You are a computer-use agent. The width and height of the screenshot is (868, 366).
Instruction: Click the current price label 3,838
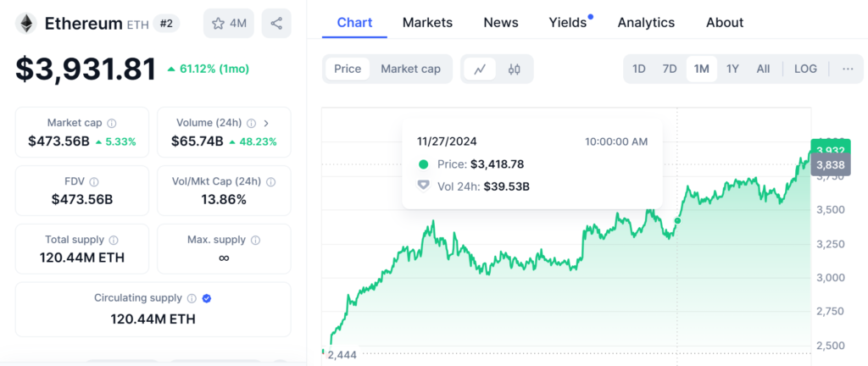tap(827, 166)
